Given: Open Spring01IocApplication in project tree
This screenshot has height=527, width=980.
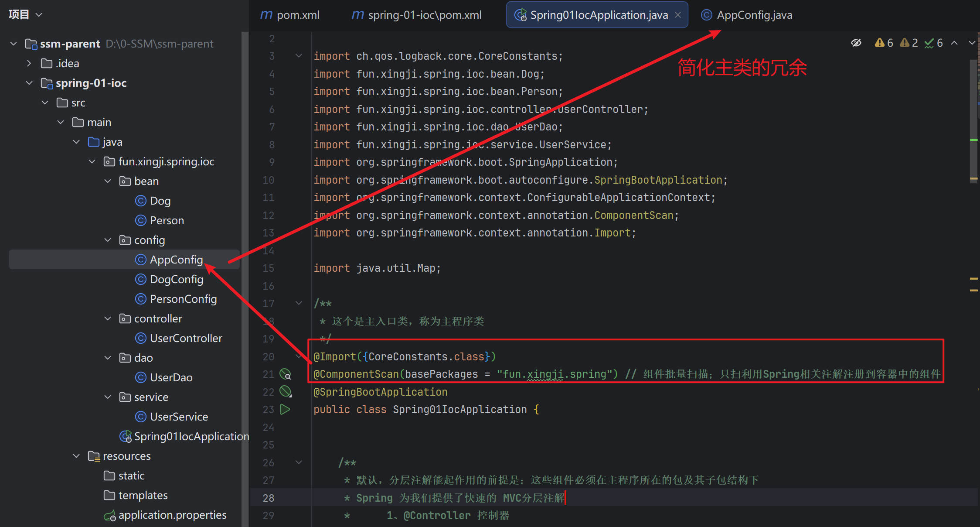Looking at the screenshot, I should pyautogui.click(x=191, y=436).
